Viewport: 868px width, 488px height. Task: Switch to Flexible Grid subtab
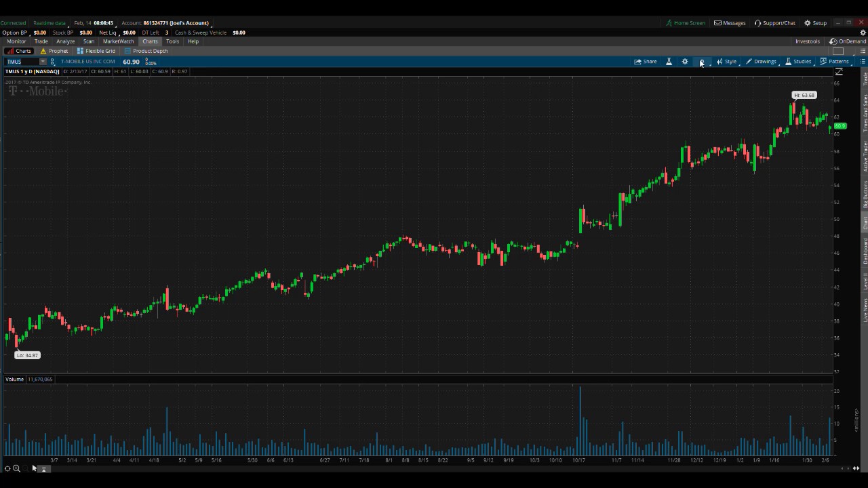96,51
